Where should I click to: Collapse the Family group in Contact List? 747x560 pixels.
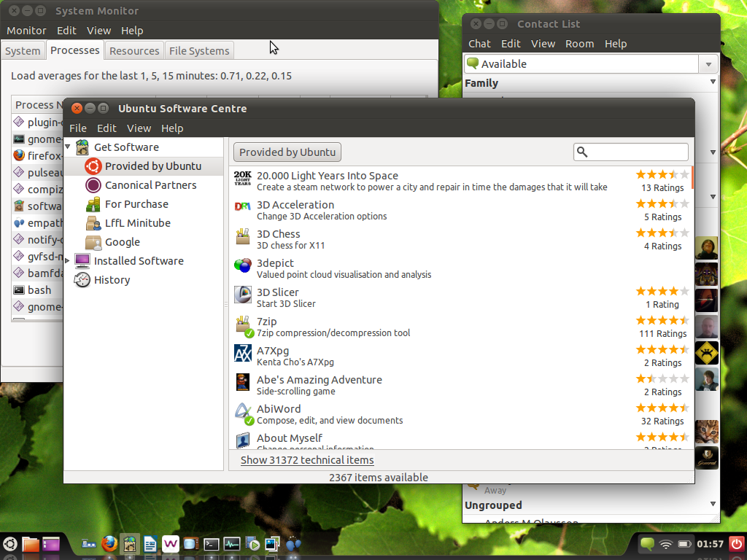(x=713, y=82)
